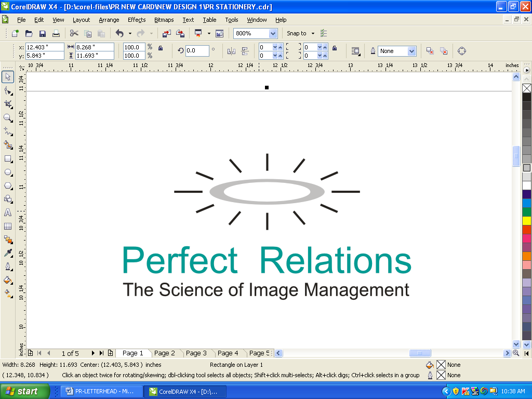Screen dimensions: 532x399
Task: Select the Pick tool
Action: pos(8,77)
